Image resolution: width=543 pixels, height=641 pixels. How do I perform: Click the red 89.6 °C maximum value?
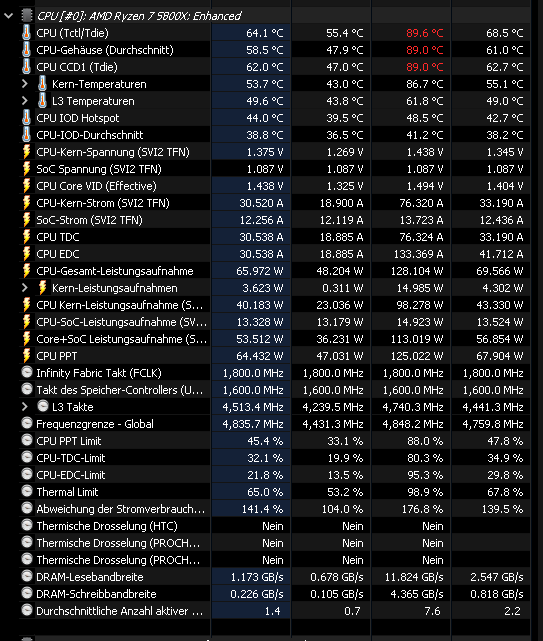click(x=424, y=33)
